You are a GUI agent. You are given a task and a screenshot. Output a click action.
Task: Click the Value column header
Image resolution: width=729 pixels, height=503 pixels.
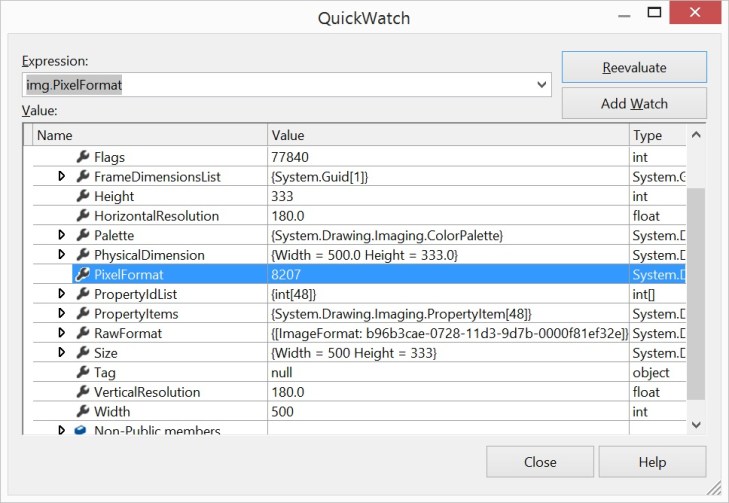tap(448, 135)
